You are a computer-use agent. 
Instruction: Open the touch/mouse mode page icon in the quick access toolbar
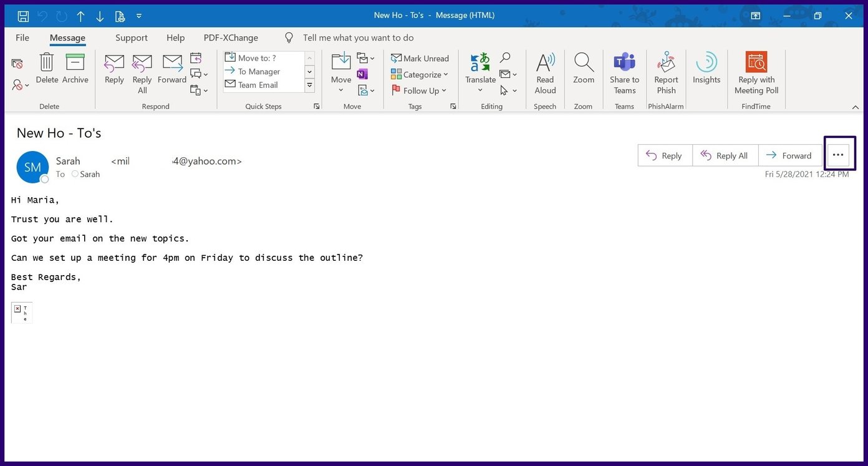coord(120,16)
